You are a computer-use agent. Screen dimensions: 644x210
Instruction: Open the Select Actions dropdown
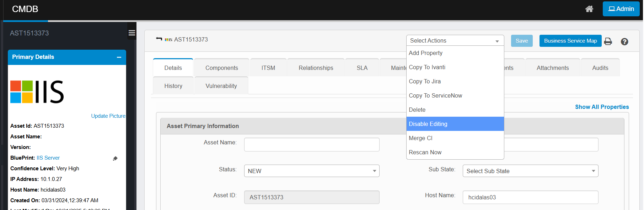tap(455, 40)
